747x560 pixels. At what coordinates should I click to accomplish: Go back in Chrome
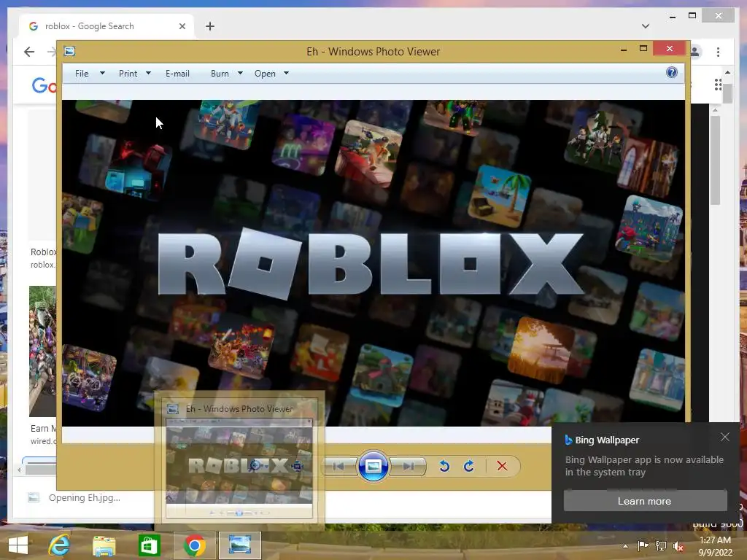[29, 52]
